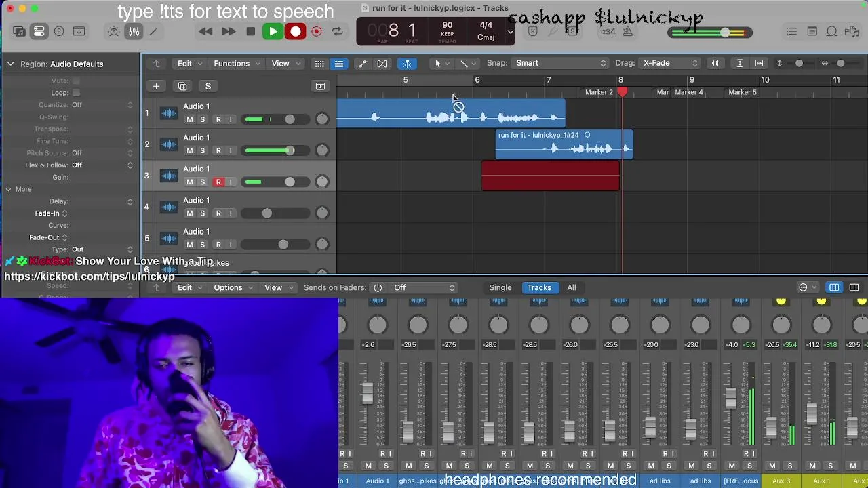Open the Flex & Follow Off popup

click(x=102, y=165)
